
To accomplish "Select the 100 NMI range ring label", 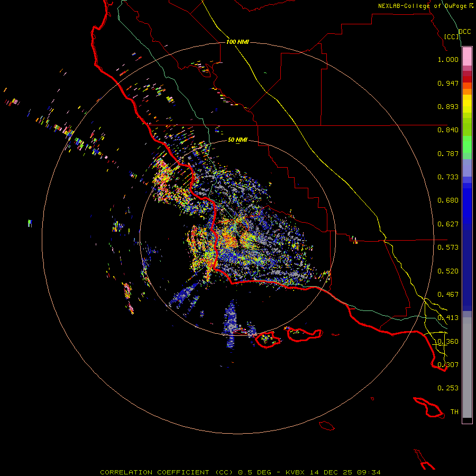I will point(237,42).
